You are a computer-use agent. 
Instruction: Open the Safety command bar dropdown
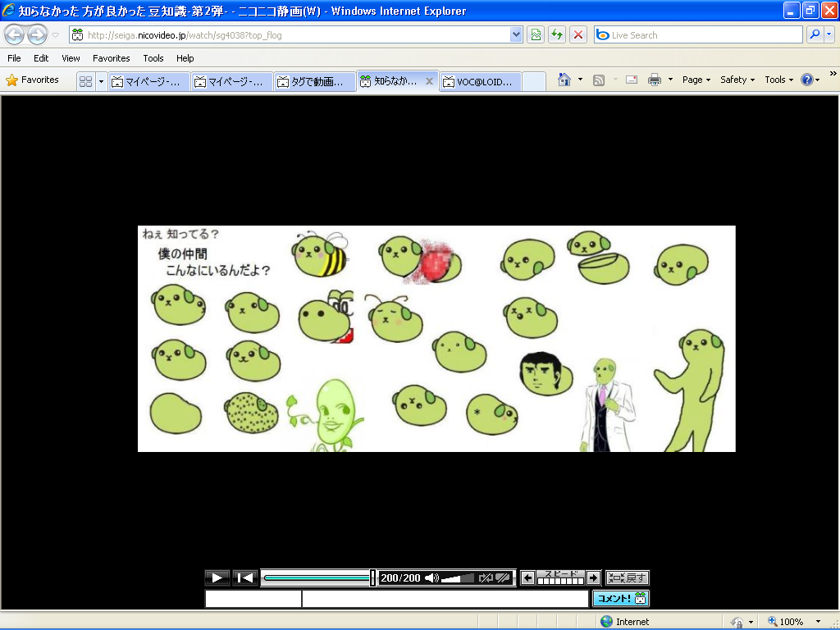[737, 80]
